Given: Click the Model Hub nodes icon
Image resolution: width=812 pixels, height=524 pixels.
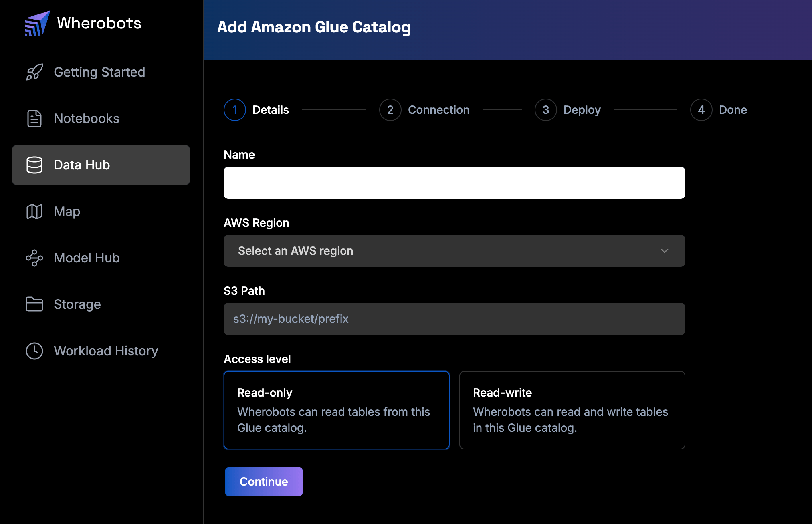Looking at the screenshot, I should click(34, 258).
